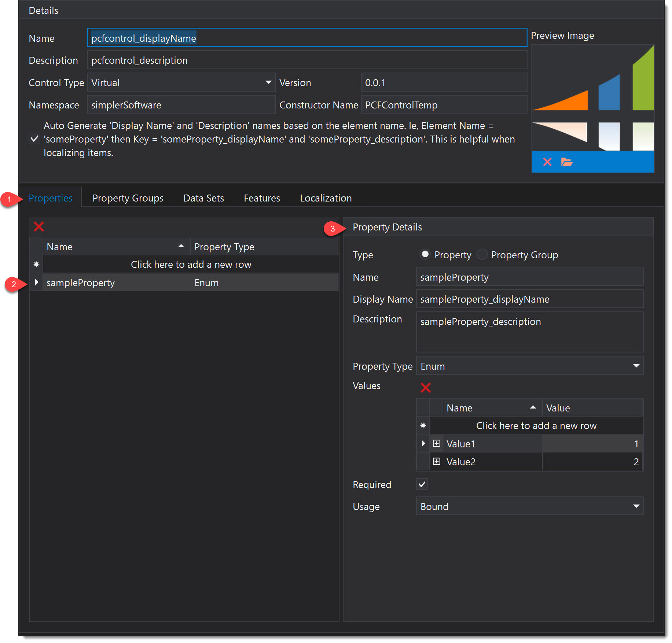Click the plus icon beside Value2
Image resolution: width=672 pixels, height=643 pixels.
tap(436, 462)
